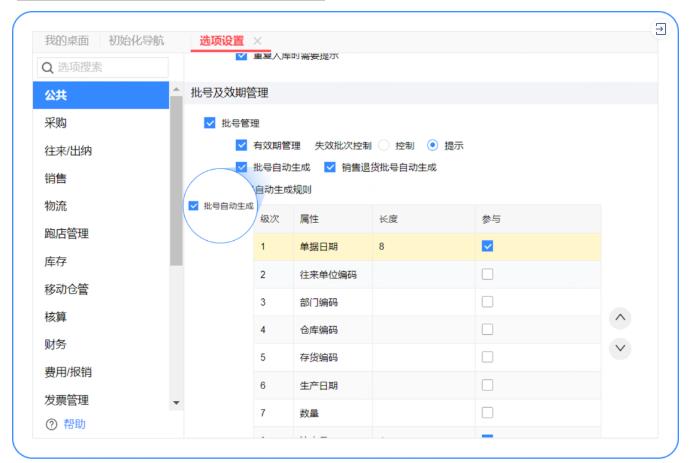Click the help question mark icon
The width and height of the screenshot is (690, 463).
click(51, 424)
